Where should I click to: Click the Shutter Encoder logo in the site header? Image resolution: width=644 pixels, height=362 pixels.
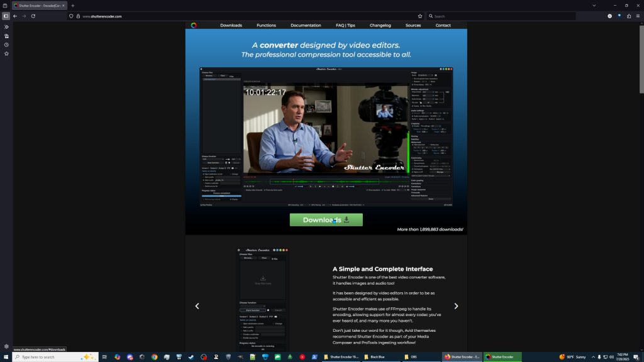coord(194,25)
